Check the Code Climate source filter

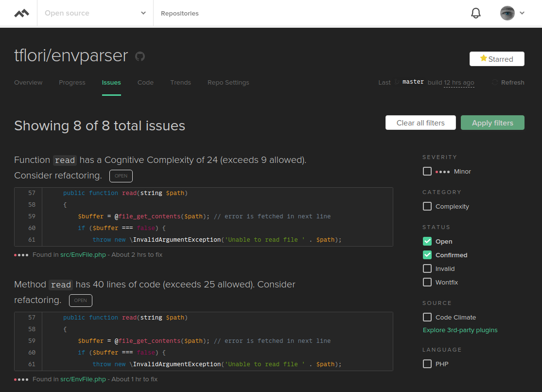point(427,317)
